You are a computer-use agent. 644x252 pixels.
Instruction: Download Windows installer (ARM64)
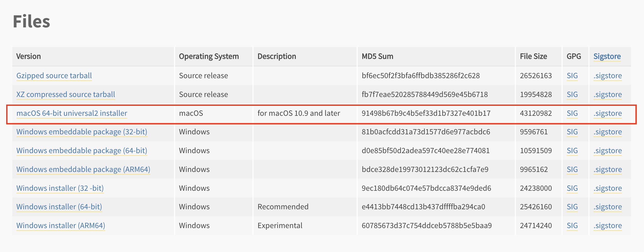pyautogui.click(x=61, y=226)
